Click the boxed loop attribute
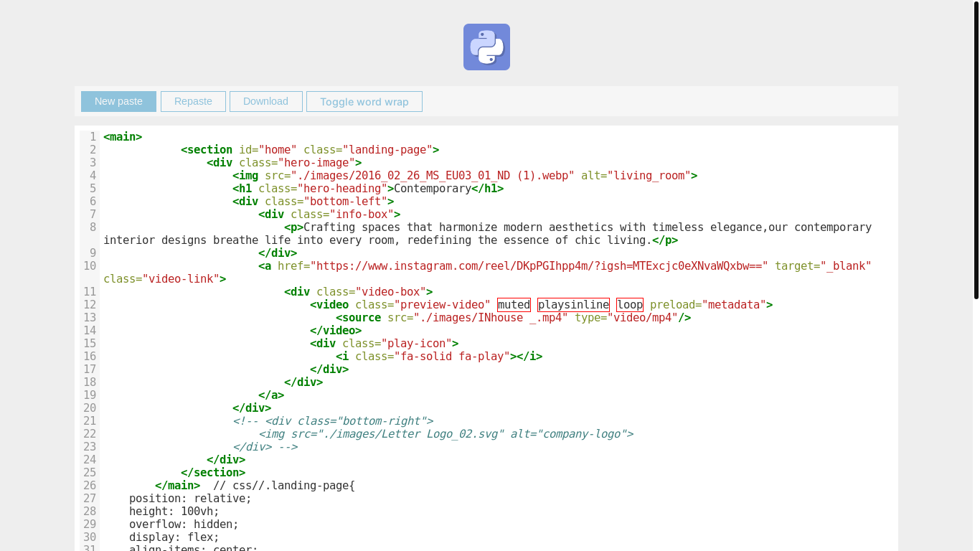 [x=630, y=305]
